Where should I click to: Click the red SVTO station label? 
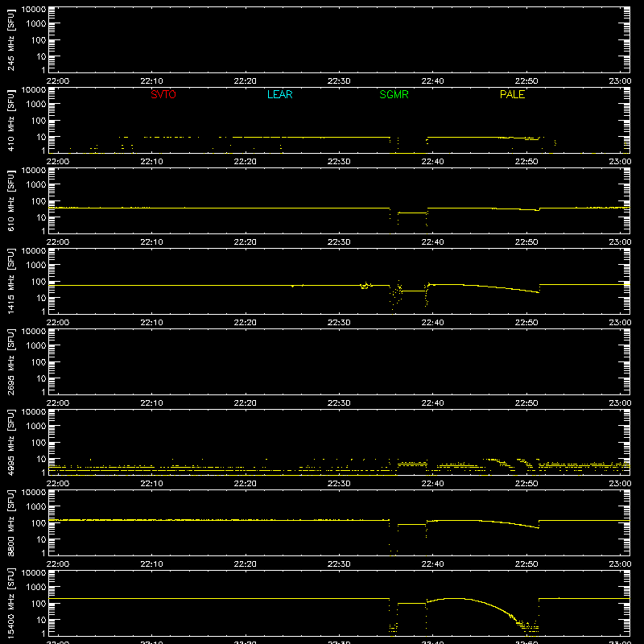click(163, 94)
